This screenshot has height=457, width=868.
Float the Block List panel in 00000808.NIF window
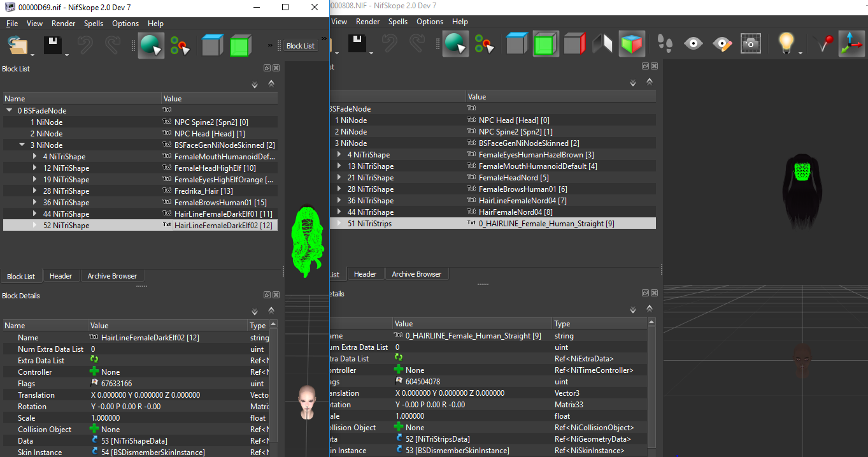[646, 66]
